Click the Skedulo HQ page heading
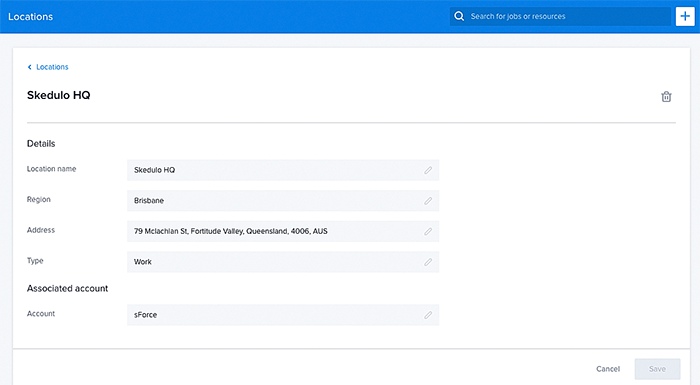 58,95
